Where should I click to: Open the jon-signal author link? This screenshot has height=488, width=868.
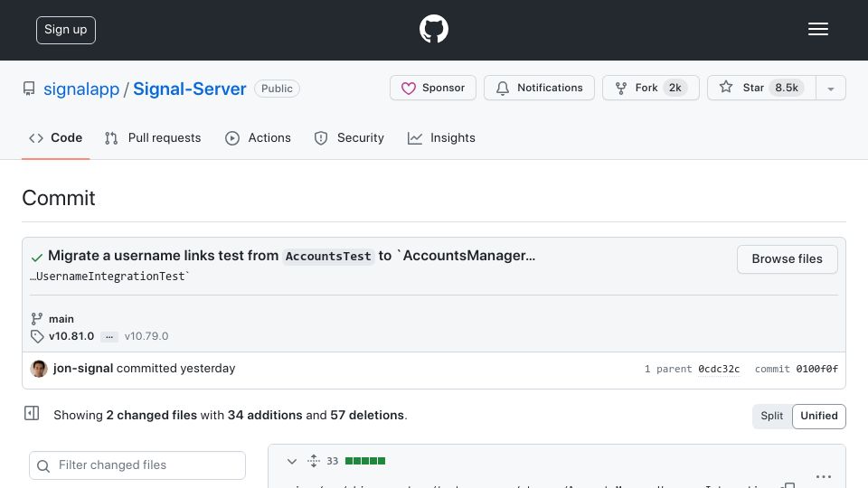pos(83,369)
